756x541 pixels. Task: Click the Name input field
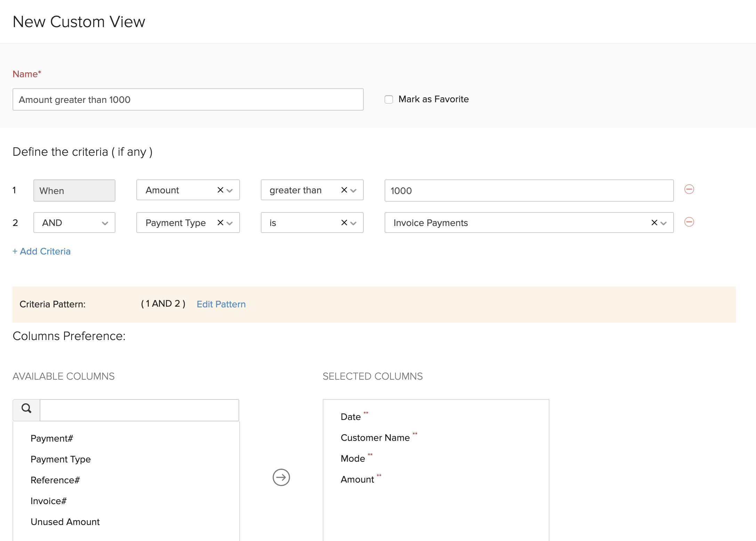[188, 99]
